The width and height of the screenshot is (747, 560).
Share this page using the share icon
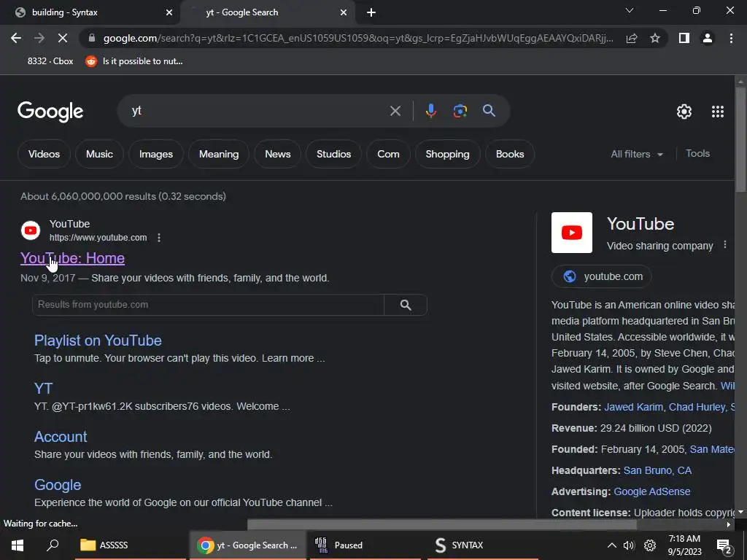(632, 38)
